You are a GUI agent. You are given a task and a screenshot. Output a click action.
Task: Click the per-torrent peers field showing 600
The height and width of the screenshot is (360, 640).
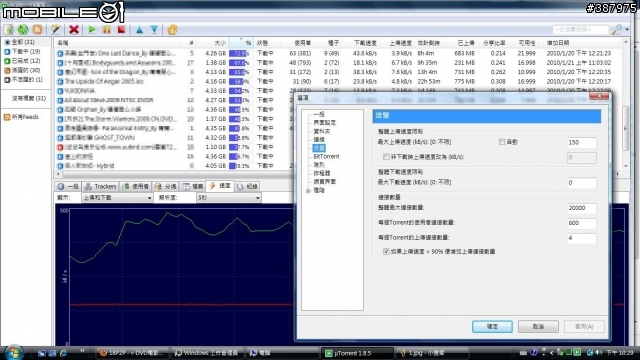(581, 223)
